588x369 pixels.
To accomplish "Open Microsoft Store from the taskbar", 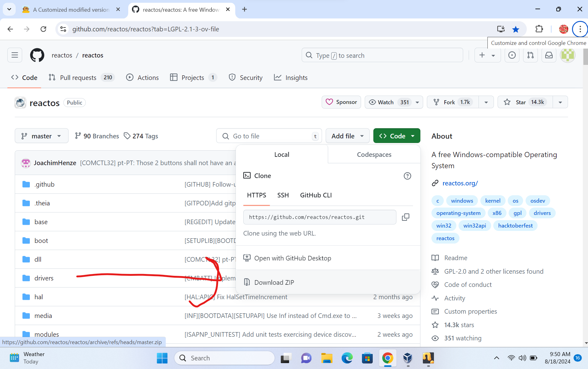I will (x=367, y=358).
